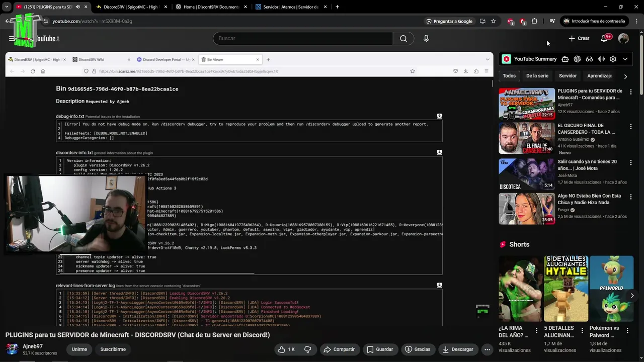Start voice search with microphone icon
The height and width of the screenshot is (362, 644).
click(426, 38)
